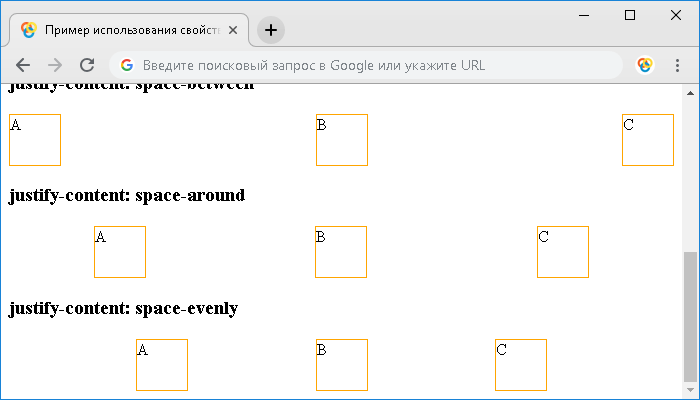The height and width of the screenshot is (400, 700).
Task: Click box C under space-between
Action: point(648,140)
